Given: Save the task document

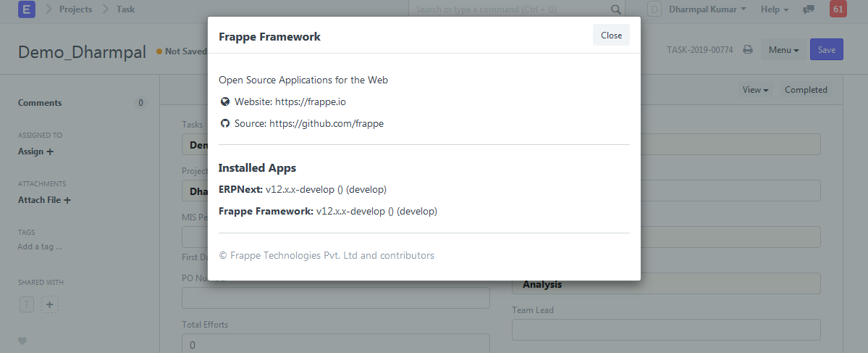Looking at the screenshot, I should click(x=827, y=50).
